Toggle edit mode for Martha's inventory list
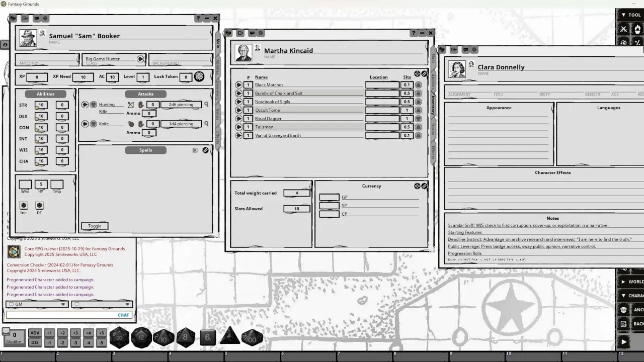 click(x=424, y=74)
